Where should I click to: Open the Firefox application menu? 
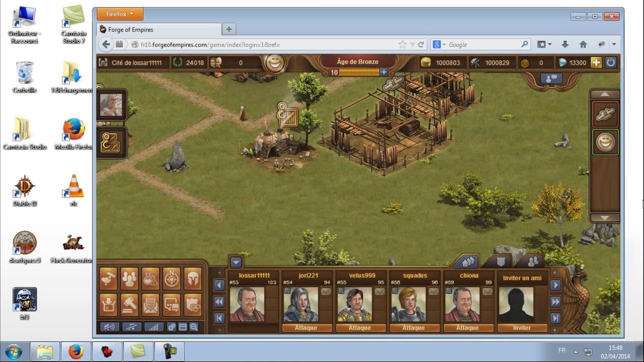coord(120,14)
